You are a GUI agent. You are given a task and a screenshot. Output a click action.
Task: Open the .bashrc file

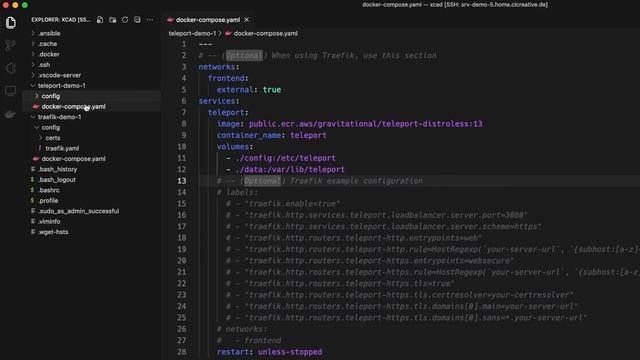point(49,190)
